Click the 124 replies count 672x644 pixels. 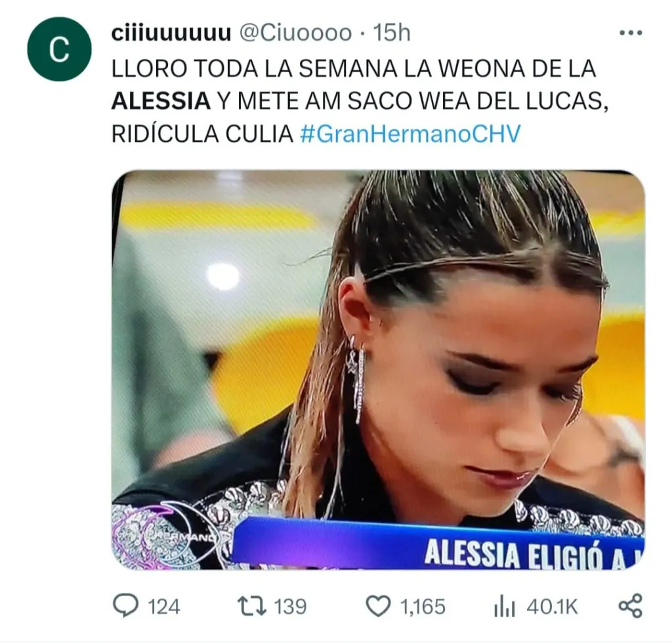point(163,607)
